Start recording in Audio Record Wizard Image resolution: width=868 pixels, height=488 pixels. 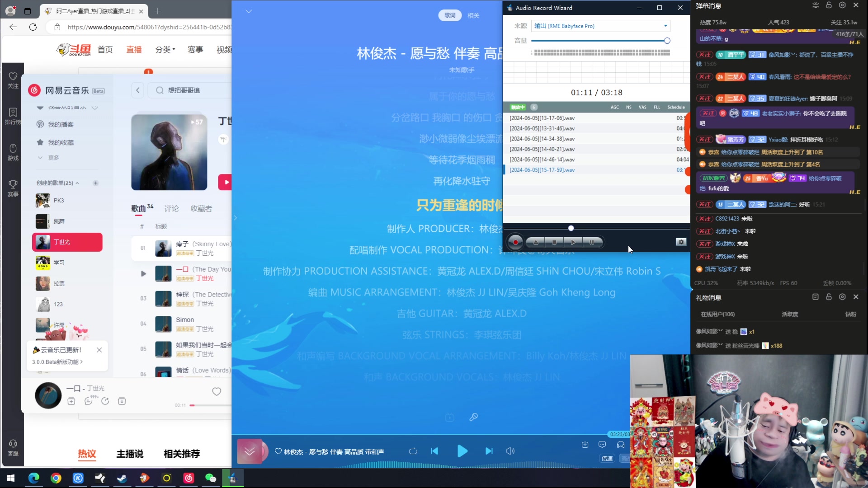tap(515, 242)
